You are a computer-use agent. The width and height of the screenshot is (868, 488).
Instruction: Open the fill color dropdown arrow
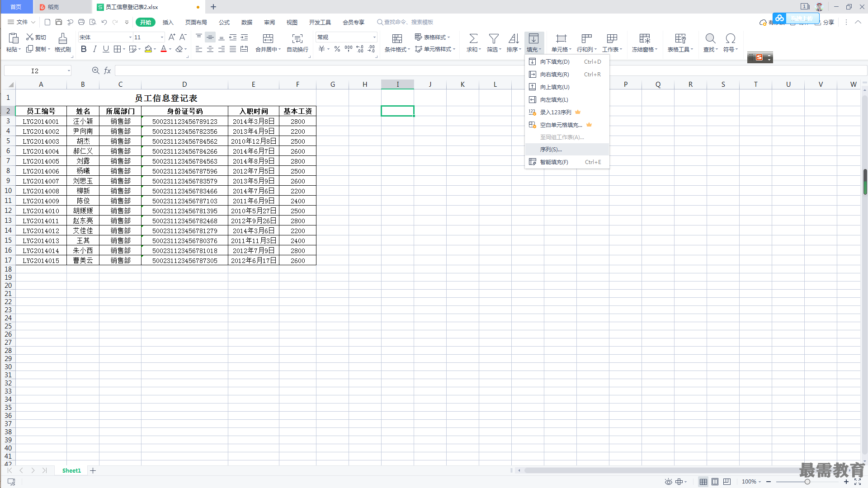tap(155, 49)
